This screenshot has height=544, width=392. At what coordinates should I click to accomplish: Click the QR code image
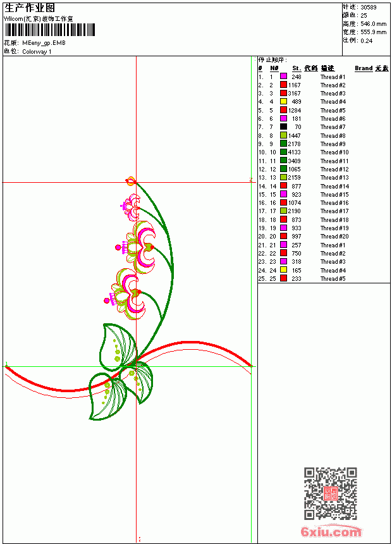tap(330, 493)
